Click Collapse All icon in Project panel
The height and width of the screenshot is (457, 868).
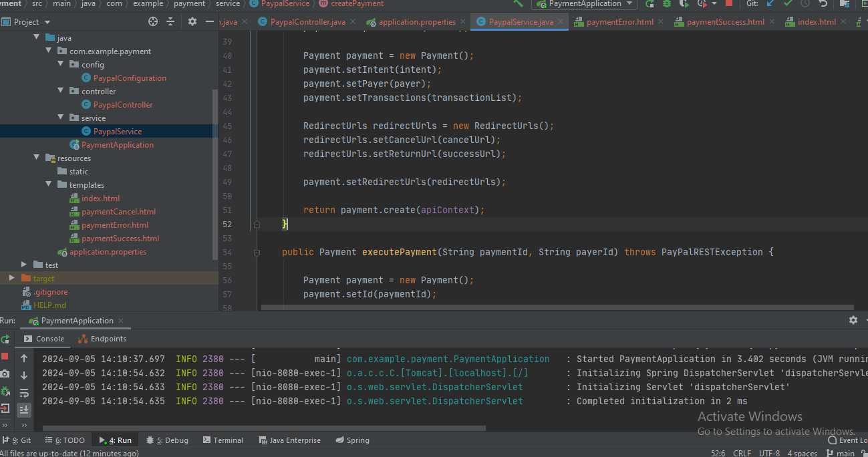pyautogui.click(x=170, y=22)
